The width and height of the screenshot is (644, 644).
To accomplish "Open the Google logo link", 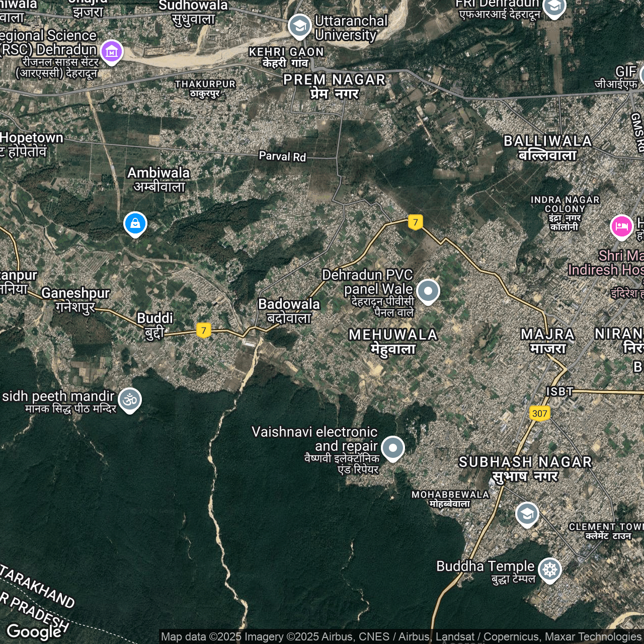I will pos(34,631).
